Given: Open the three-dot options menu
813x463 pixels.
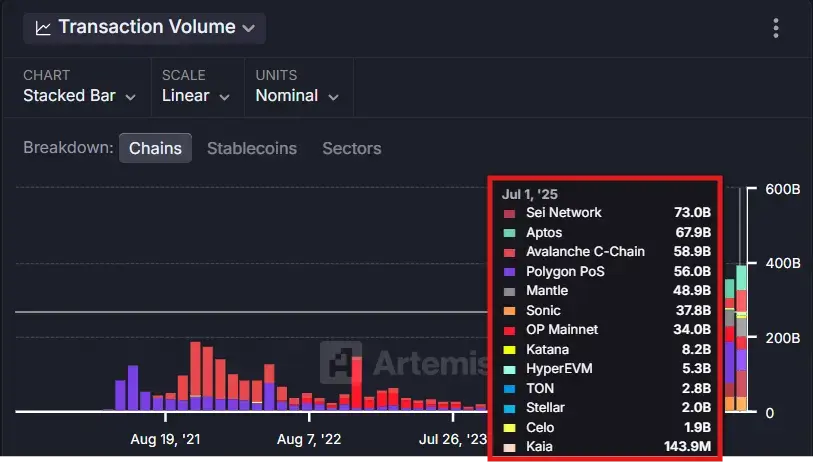Looking at the screenshot, I should click(776, 28).
